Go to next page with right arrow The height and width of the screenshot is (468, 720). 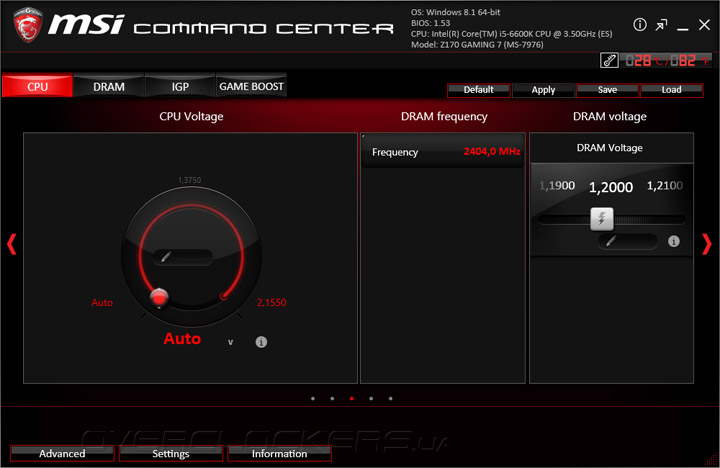pyautogui.click(x=707, y=244)
